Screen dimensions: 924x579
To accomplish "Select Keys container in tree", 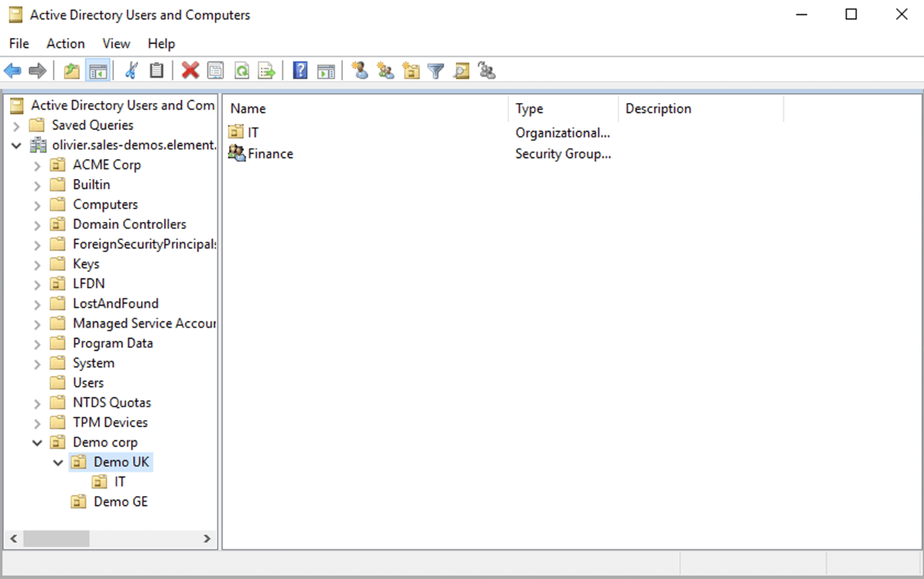I will coord(86,264).
